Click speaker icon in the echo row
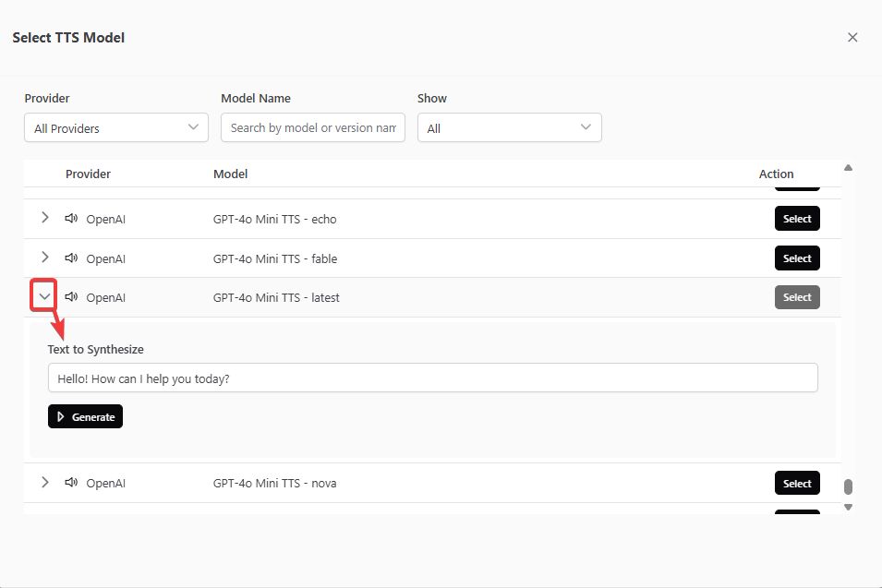Screen dimensions: 882x588 click(70, 219)
